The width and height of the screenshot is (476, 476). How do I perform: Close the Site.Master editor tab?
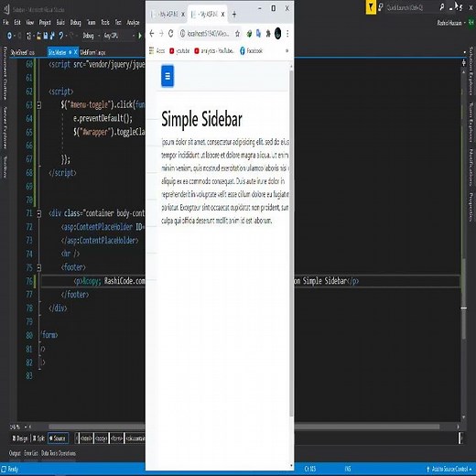point(76,52)
